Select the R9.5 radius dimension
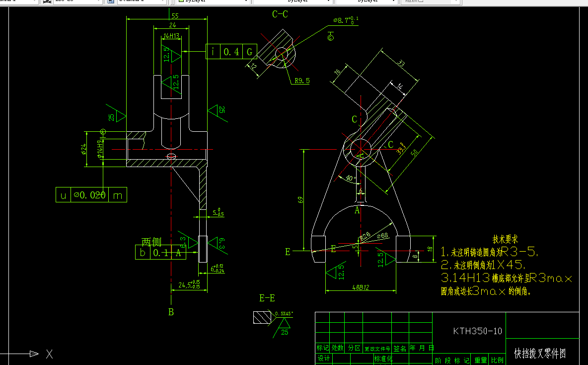 pos(302,81)
